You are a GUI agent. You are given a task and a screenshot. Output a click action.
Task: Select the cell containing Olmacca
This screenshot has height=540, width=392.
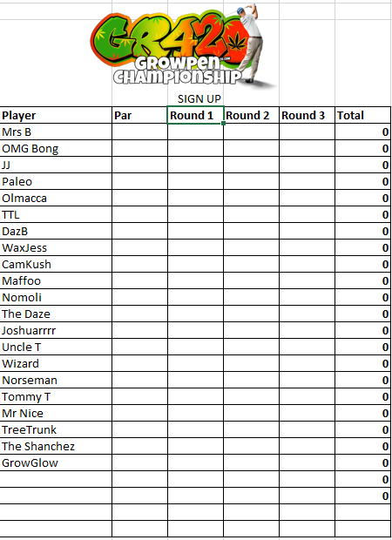pos(56,198)
